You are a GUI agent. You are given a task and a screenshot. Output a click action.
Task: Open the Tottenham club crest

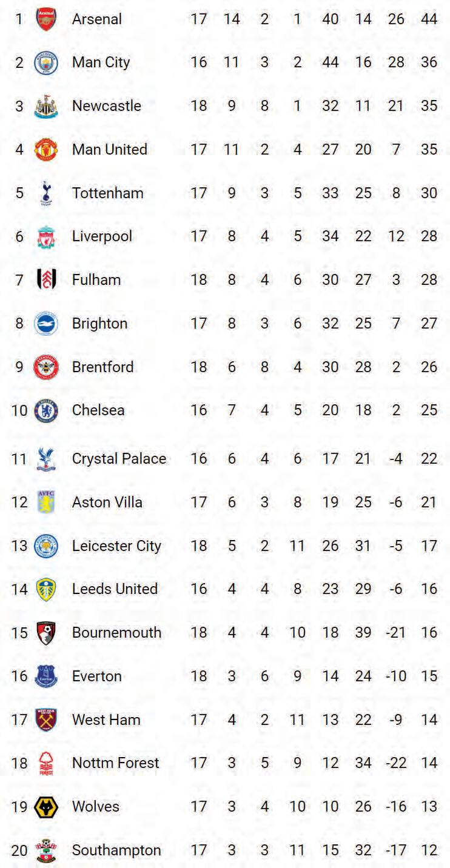(x=46, y=193)
